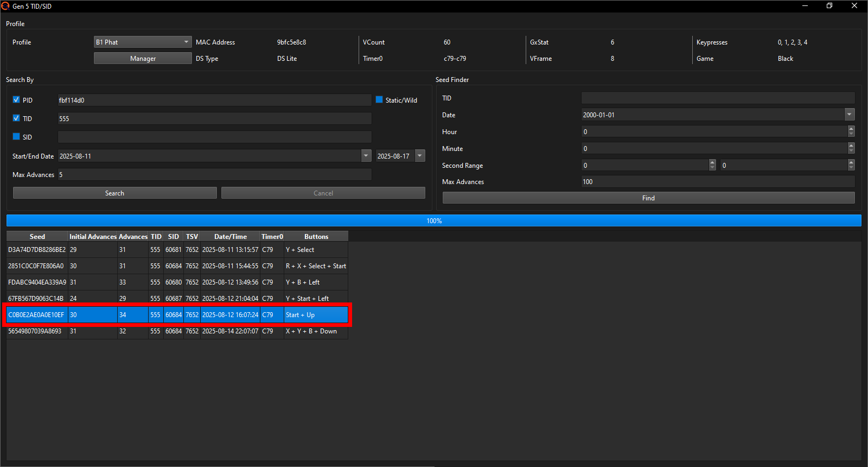Open the end date 2025-08-17 dropdown
The width and height of the screenshot is (868, 467).
coord(420,156)
